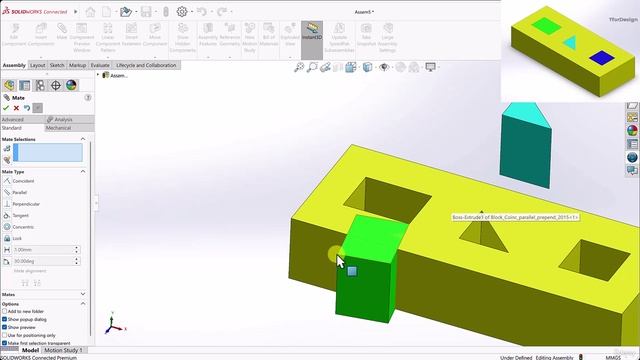Select the Coincident mate type
The height and width of the screenshot is (360, 640).
19,181
